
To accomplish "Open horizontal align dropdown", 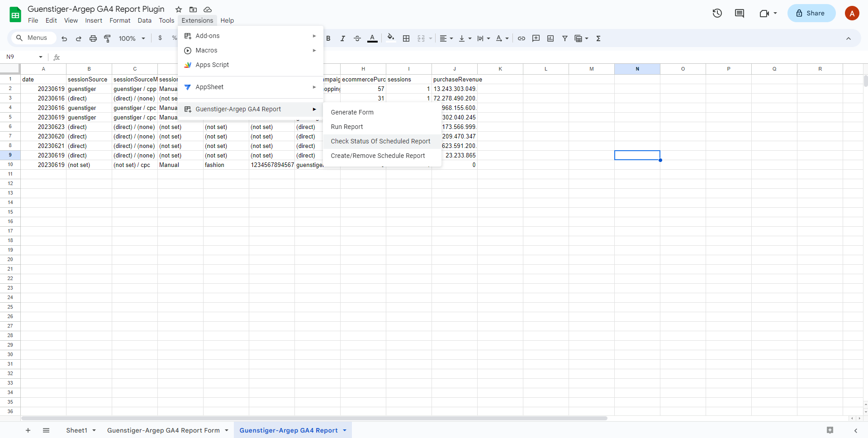I will click(x=446, y=38).
